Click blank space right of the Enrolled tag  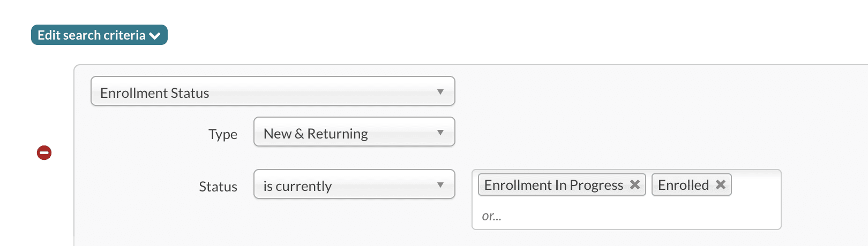click(755, 185)
